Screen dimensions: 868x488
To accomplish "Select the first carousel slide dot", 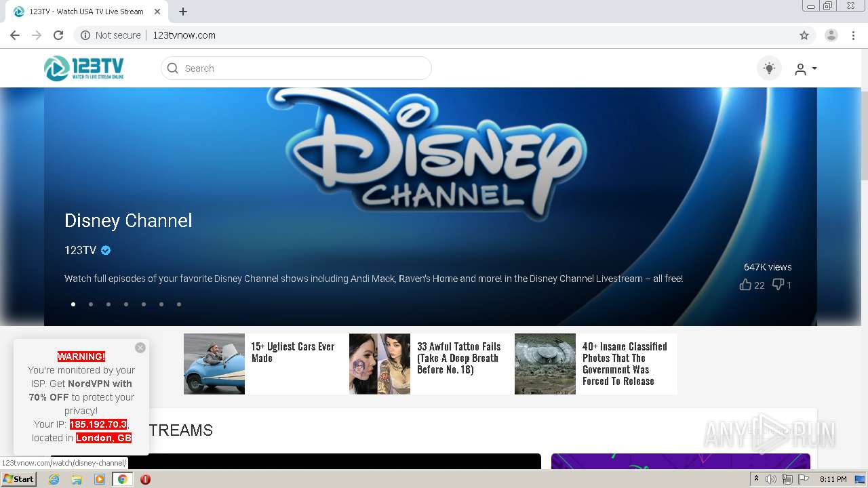I will [x=73, y=304].
